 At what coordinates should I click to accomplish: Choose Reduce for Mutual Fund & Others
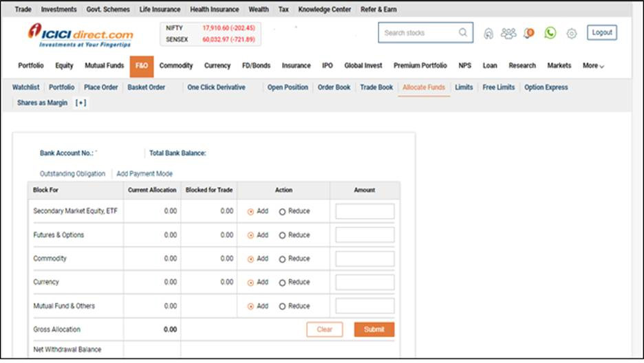283,307
